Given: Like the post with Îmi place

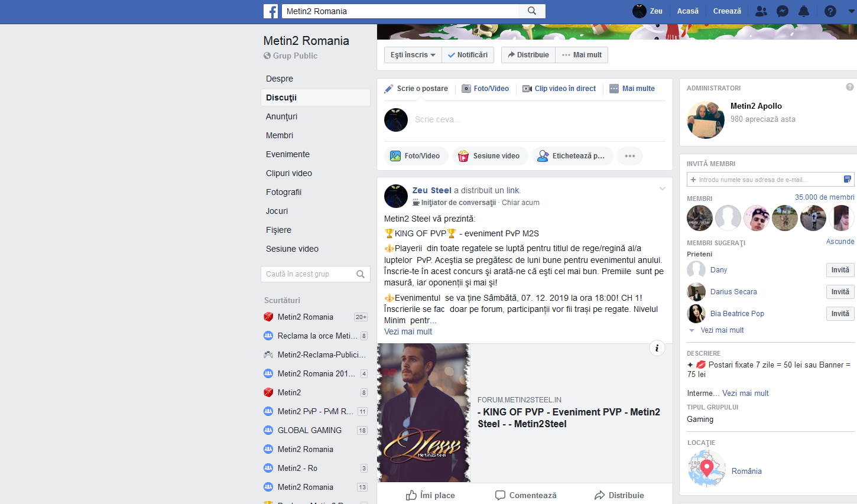Looking at the screenshot, I should 430,495.
